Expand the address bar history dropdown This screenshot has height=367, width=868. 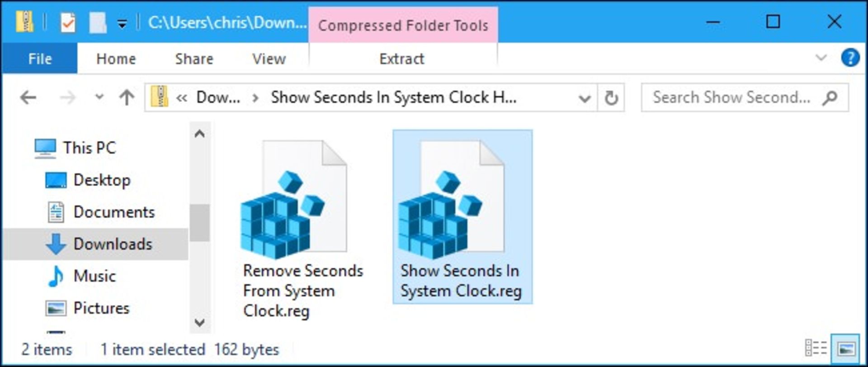point(585,98)
